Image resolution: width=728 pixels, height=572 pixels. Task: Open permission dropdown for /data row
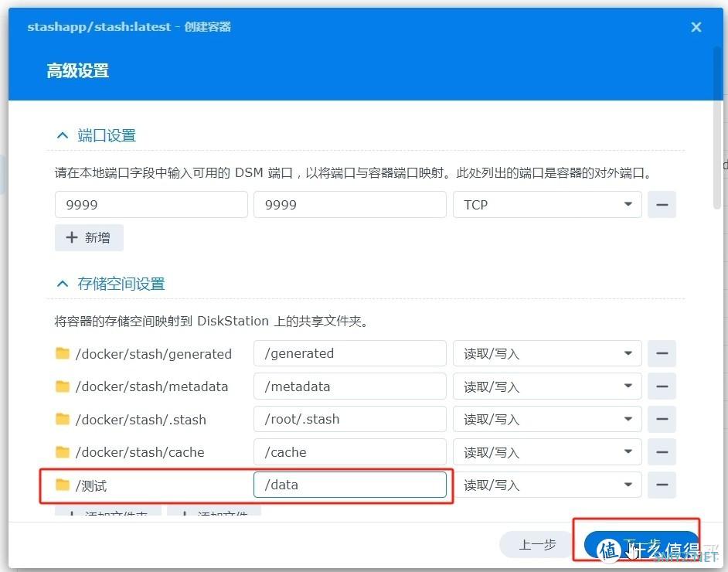pyautogui.click(x=547, y=485)
